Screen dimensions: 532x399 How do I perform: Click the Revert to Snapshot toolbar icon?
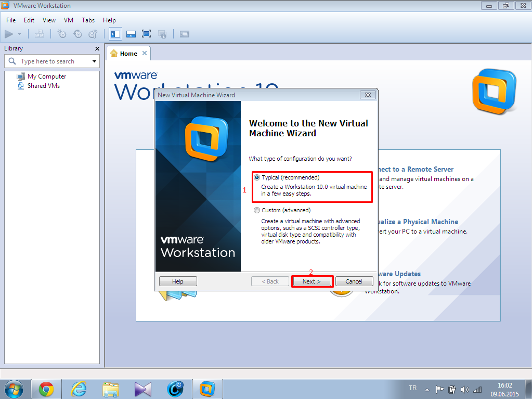[x=77, y=34]
